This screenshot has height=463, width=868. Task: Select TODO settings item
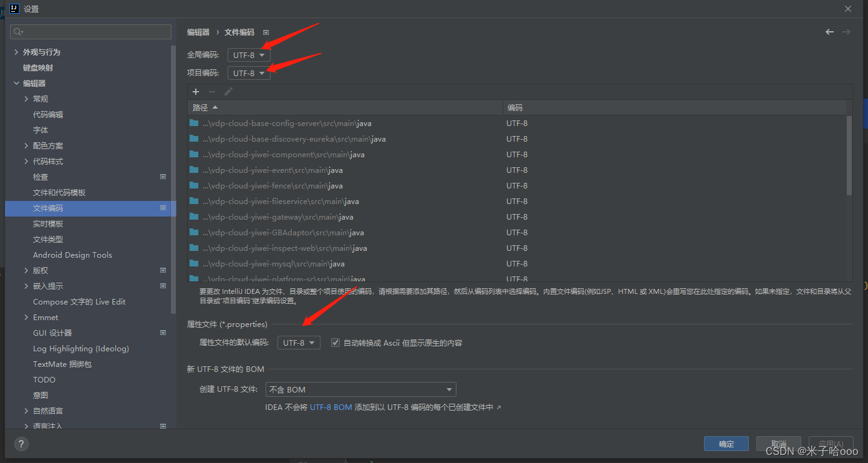coord(44,379)
